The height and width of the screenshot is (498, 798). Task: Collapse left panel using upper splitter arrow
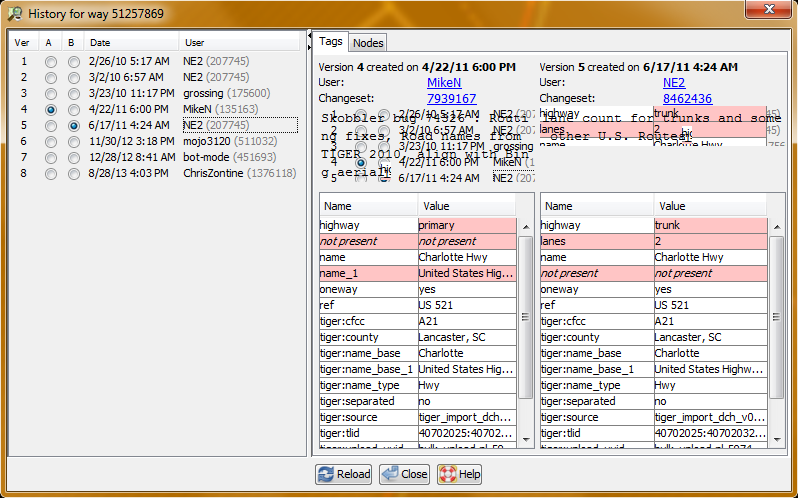(309, 36)
